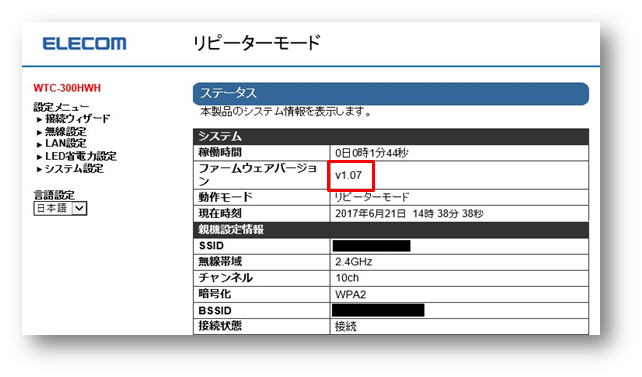The height and width of the screenshot is (377, 642).
Task: Click the 親機設定情報 section header
Action: tap(391, 230)
